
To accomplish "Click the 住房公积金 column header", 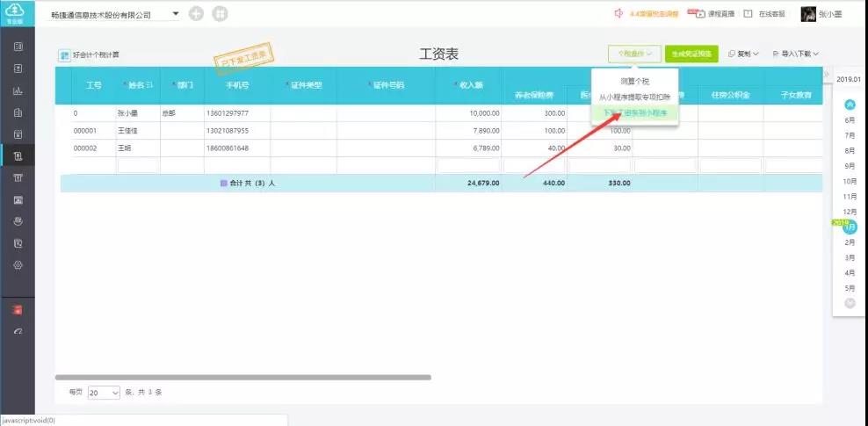I will point(731,95).
